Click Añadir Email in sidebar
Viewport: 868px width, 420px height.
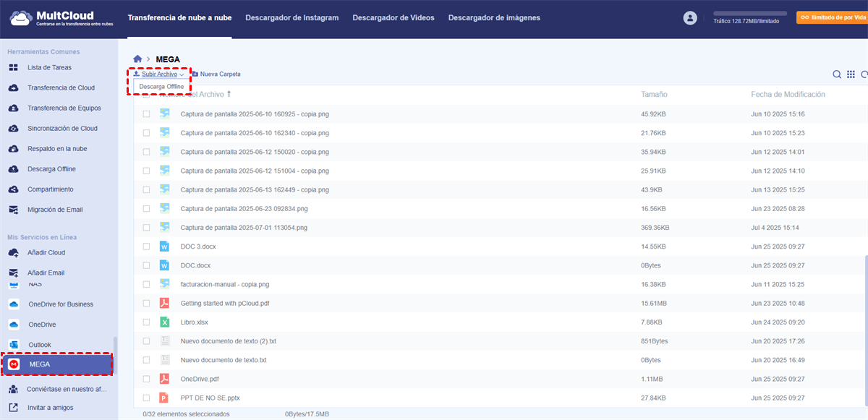(46, 273)
